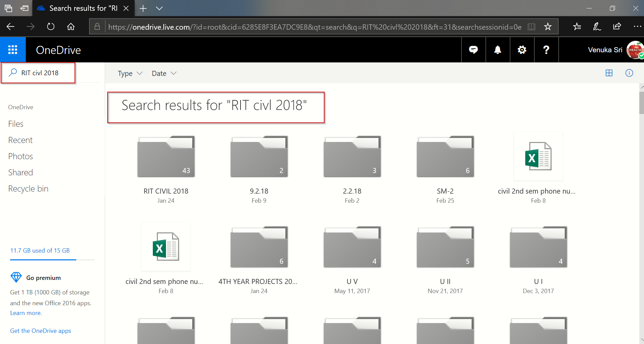Refresh the page in Edge

tap(51, 26)
